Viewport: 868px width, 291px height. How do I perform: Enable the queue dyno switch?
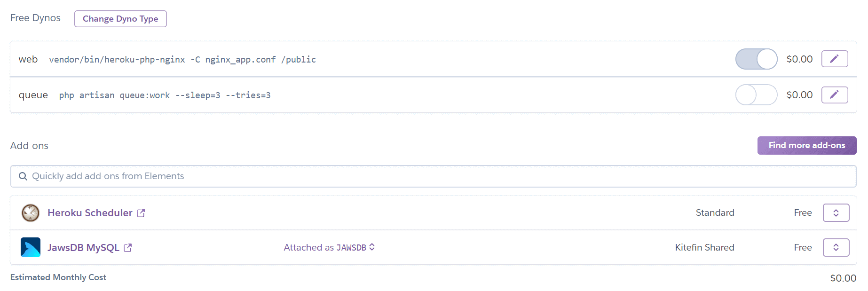coord(756,95)
